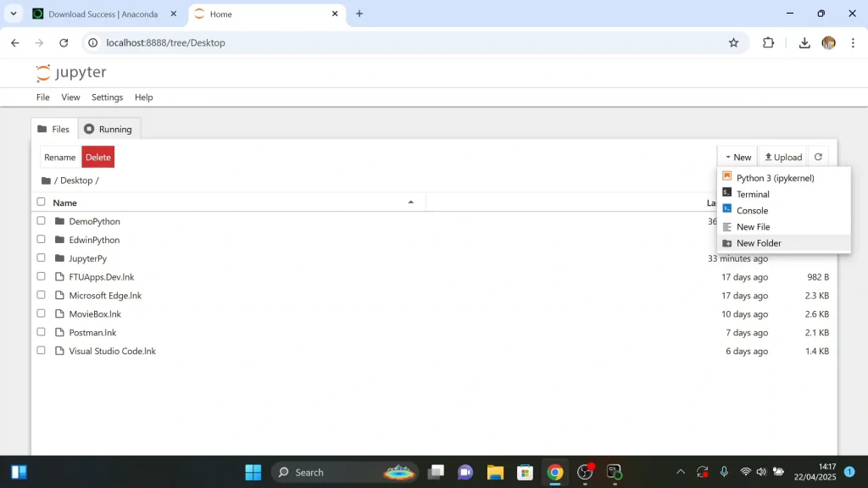Switch to Download Success Anaconda tab
This screenshot has height=488, width=868.
point(103,14)
